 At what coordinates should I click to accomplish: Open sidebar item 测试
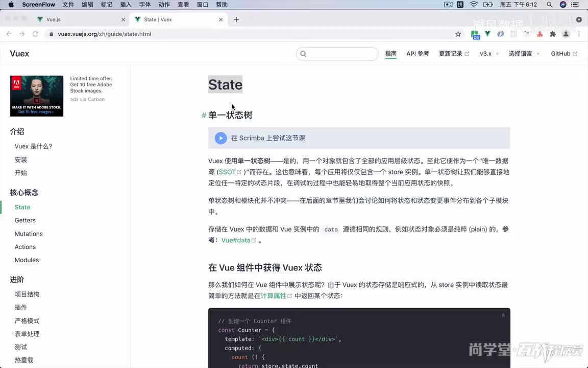pos(20,347)
